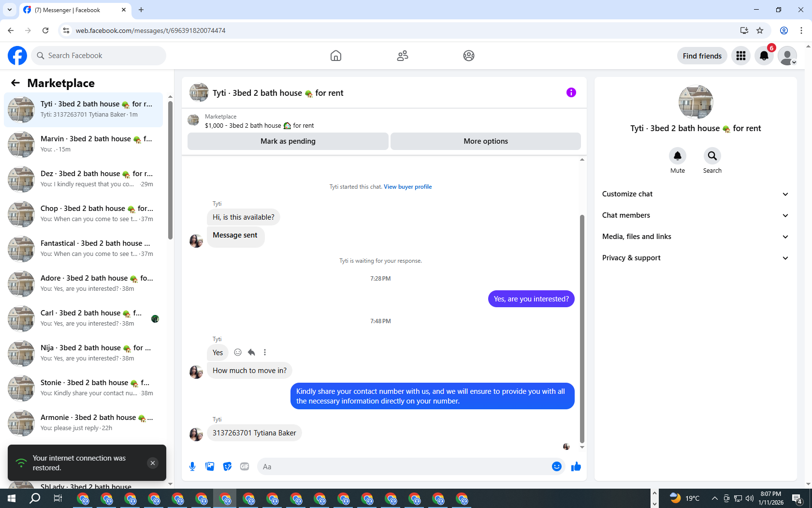Open more options for 'Yes' message
The width and height of the screenshot is (812, 508).
tap(265, 352)
